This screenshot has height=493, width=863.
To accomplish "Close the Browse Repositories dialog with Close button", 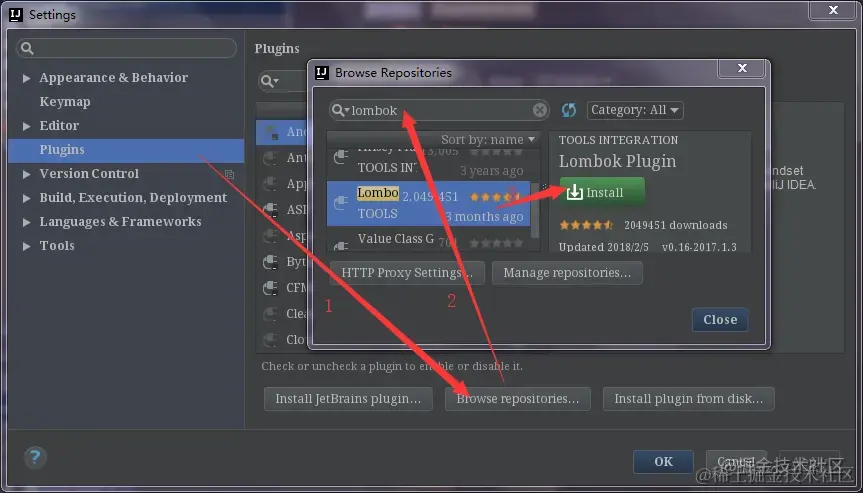I will click(720, 320).
